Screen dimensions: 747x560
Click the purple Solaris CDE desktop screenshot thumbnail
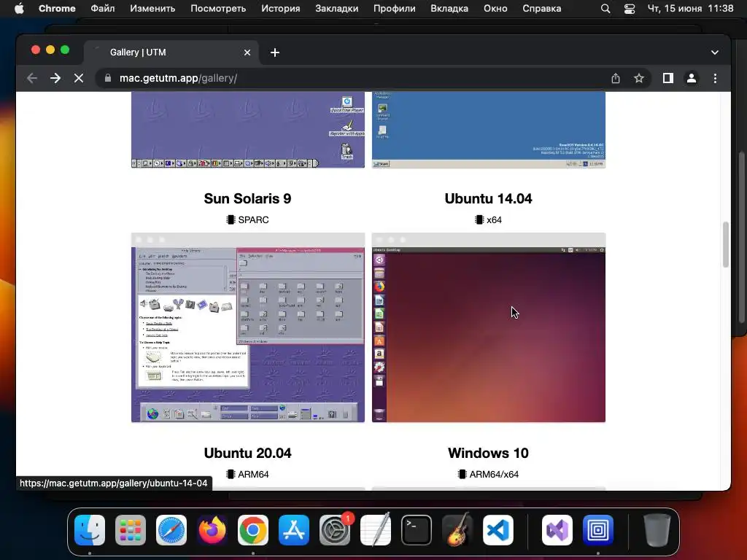click(248, 327)
